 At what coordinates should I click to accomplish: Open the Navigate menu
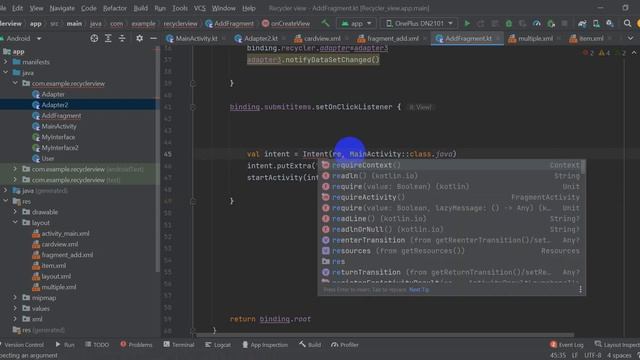pyautogui.click(x=62, y=8)
